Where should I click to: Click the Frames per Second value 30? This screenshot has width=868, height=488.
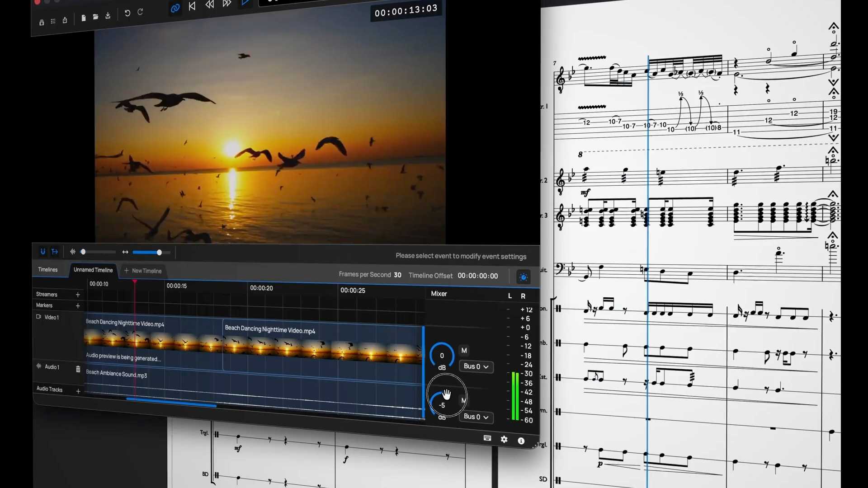(x=397, y=275)
